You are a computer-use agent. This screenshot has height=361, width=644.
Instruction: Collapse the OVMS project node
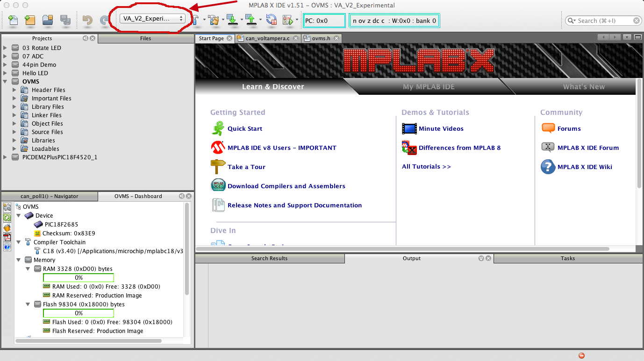[6, 82]
